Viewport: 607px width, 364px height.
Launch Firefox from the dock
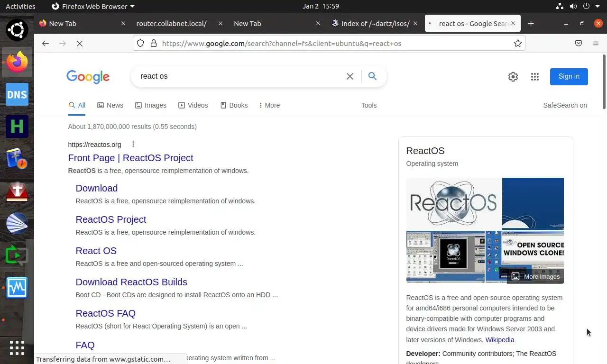pyautogui.click(x=17, y=62)
